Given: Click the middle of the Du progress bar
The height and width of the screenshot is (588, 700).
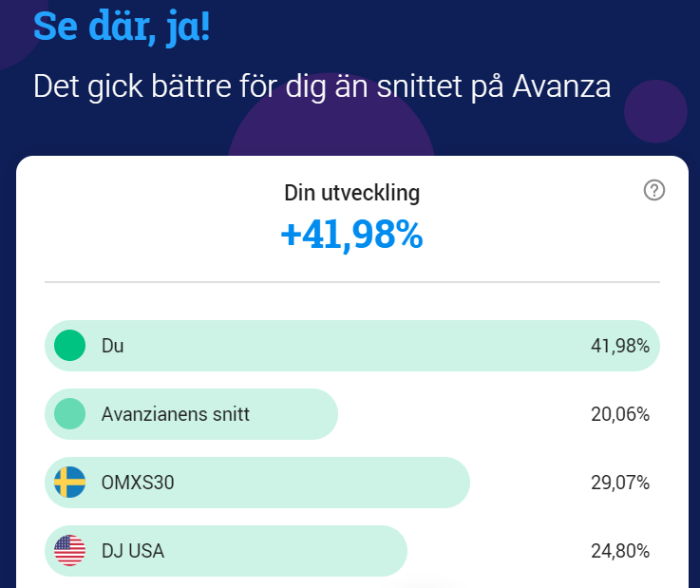Looking at the screenshot, I should tap(351, 346).
